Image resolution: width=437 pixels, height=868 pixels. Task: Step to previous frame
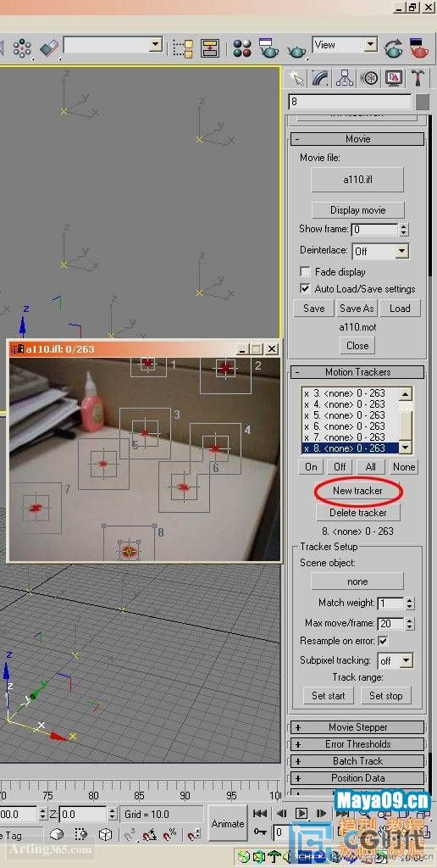coord(281,813)
